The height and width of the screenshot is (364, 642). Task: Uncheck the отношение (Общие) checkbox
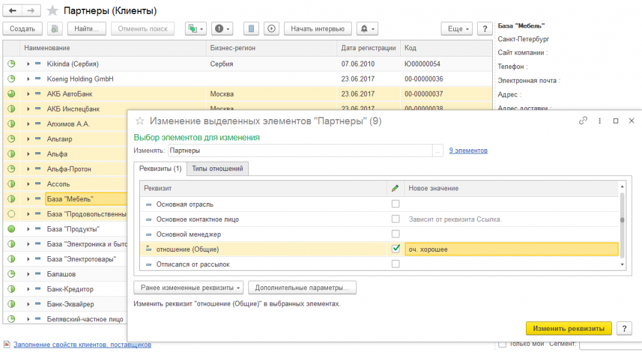(x=396, y=249)
